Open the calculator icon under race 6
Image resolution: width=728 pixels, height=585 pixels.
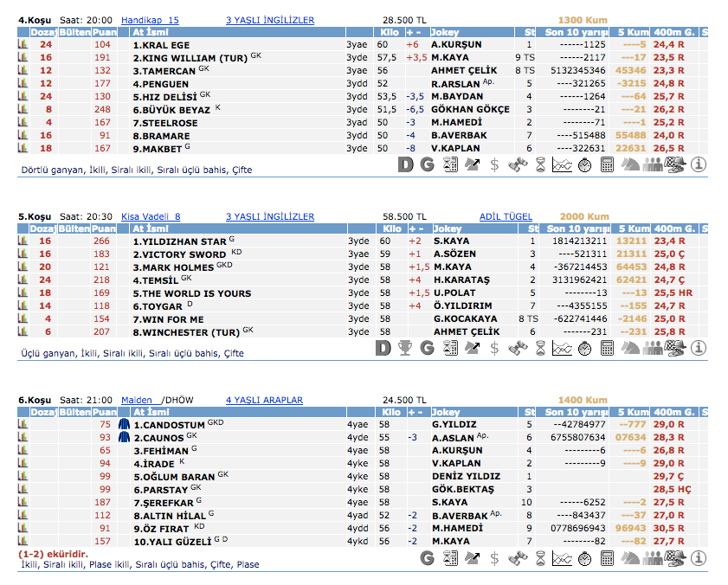[608, 558]
